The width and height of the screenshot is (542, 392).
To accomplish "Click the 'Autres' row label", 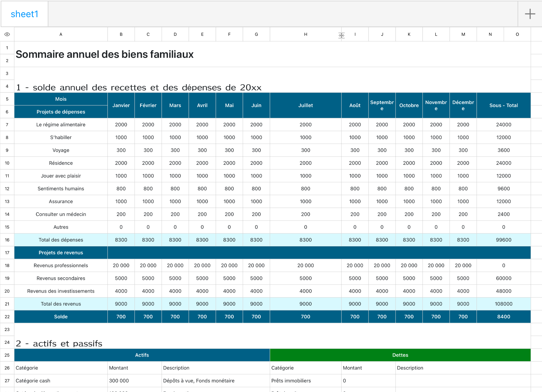I will [61, 227].
